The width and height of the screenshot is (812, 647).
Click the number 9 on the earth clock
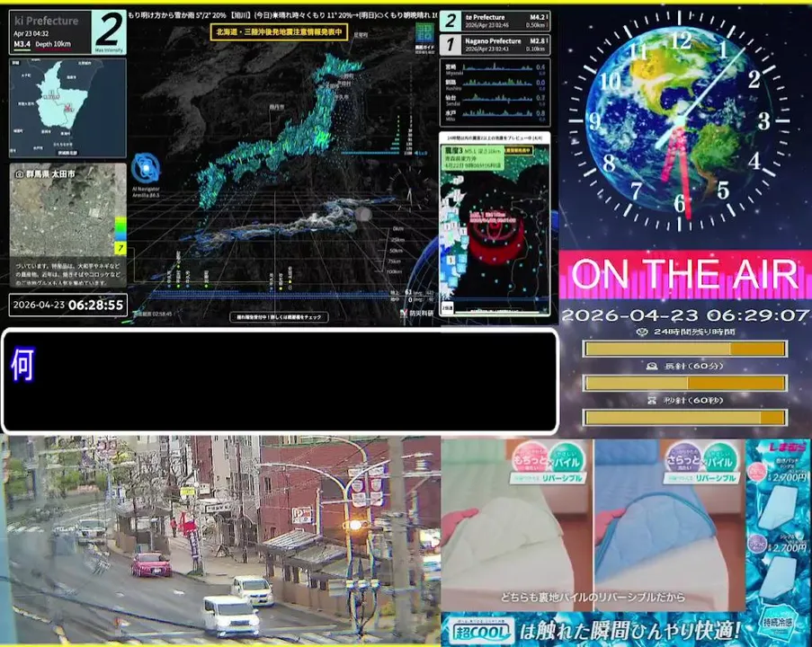click(x=595, y=121)
